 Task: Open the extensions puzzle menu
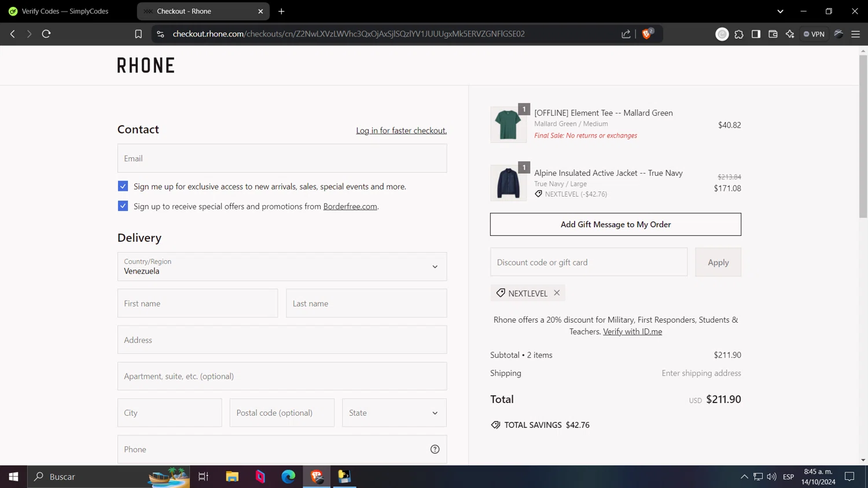pos(739,34)
